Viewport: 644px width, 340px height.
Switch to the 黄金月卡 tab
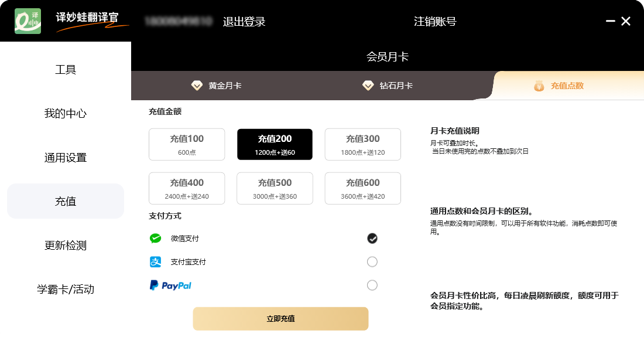[x=217, y=86]
